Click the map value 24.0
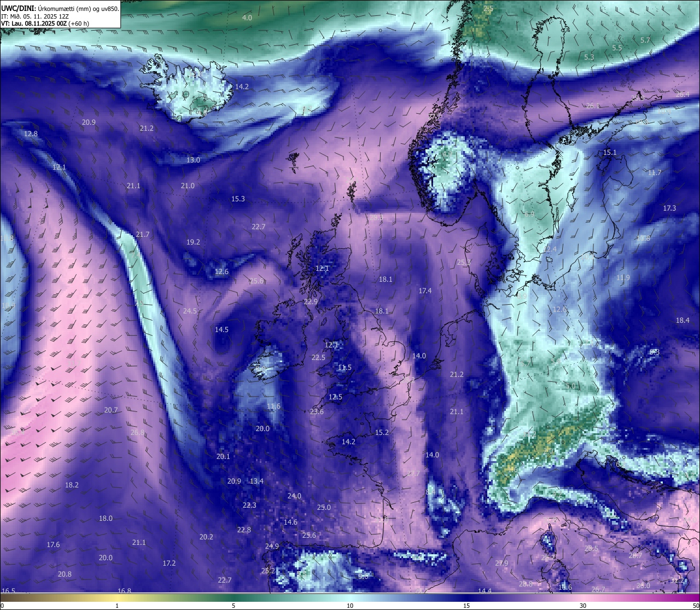The height and width of the screenshot is (610, 700). pos(294,496)
